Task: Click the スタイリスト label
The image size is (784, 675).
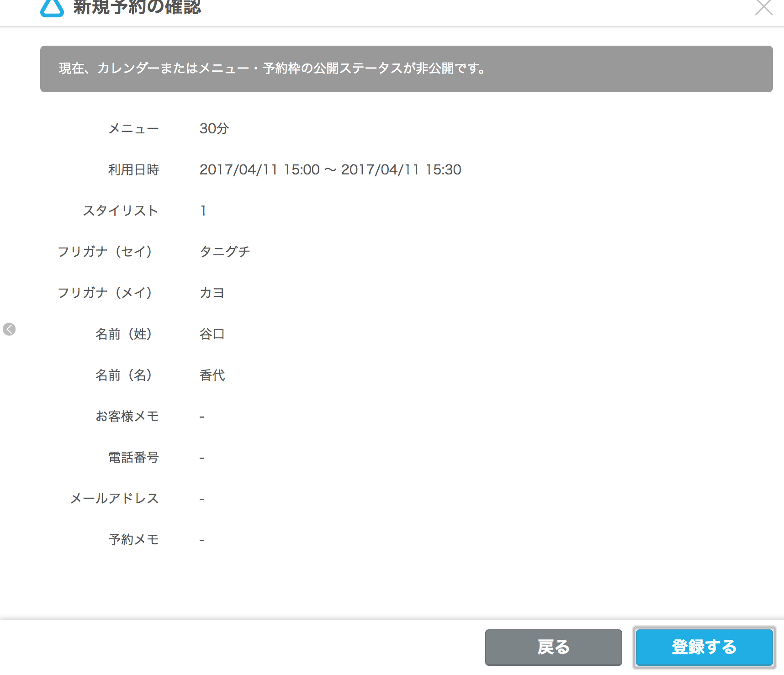Action: click(x=121, y=211)
